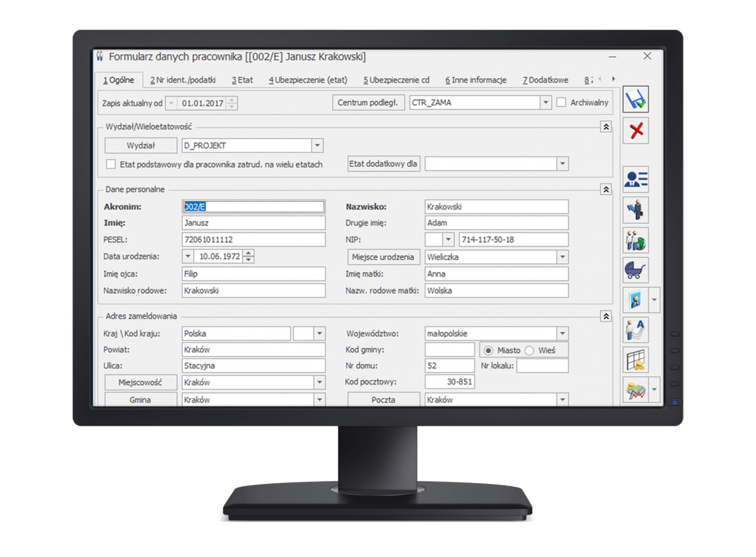Viewport: 756px width, 557px height.
Task: Expand the Województwo małopolskie dropdown
Action: (563, 333)
